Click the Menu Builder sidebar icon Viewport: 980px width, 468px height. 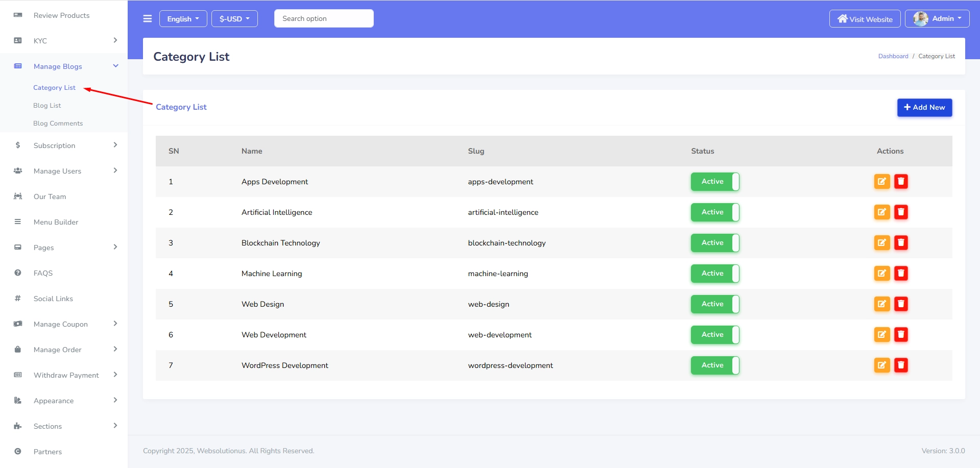[x=18, y=221]
